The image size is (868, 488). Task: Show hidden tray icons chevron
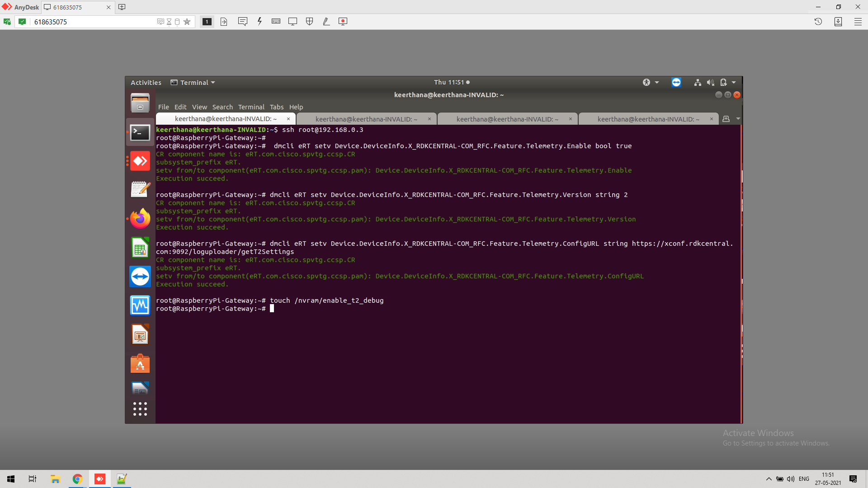point(769,479)
